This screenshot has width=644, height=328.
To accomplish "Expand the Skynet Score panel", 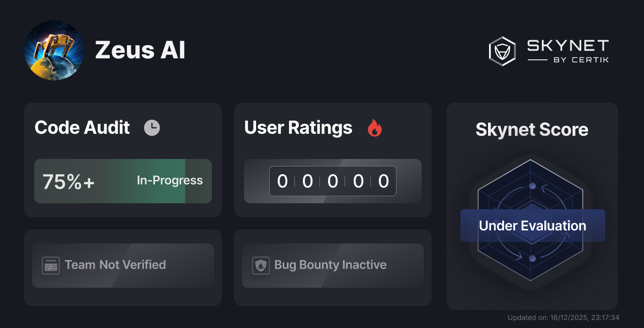I will coord(532,206).
